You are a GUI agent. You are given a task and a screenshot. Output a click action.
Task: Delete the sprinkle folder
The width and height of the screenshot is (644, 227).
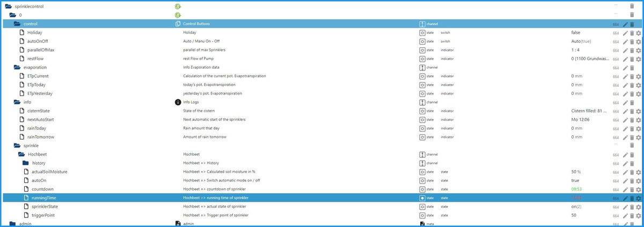tap(632, 145)
